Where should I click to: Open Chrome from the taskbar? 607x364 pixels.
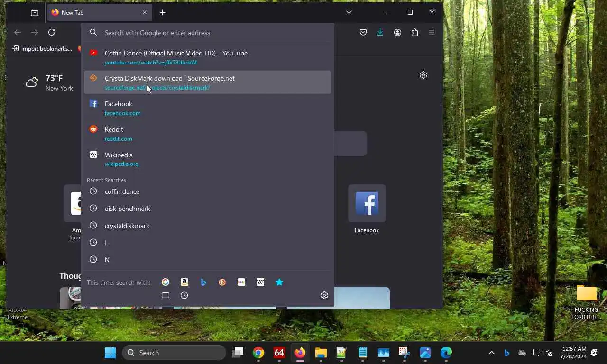tap(258, 353)
